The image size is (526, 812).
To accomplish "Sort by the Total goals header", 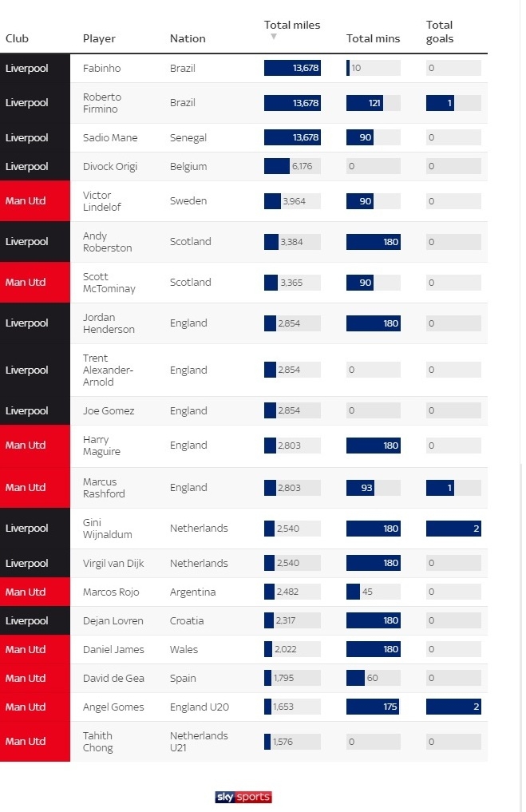I will [440, 32].
